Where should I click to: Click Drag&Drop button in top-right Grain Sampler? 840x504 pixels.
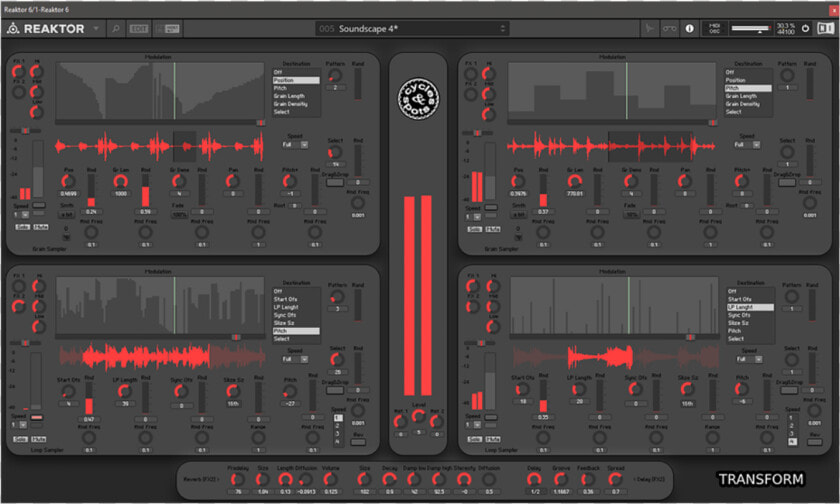pyautogui.click(x=786, y=183)
